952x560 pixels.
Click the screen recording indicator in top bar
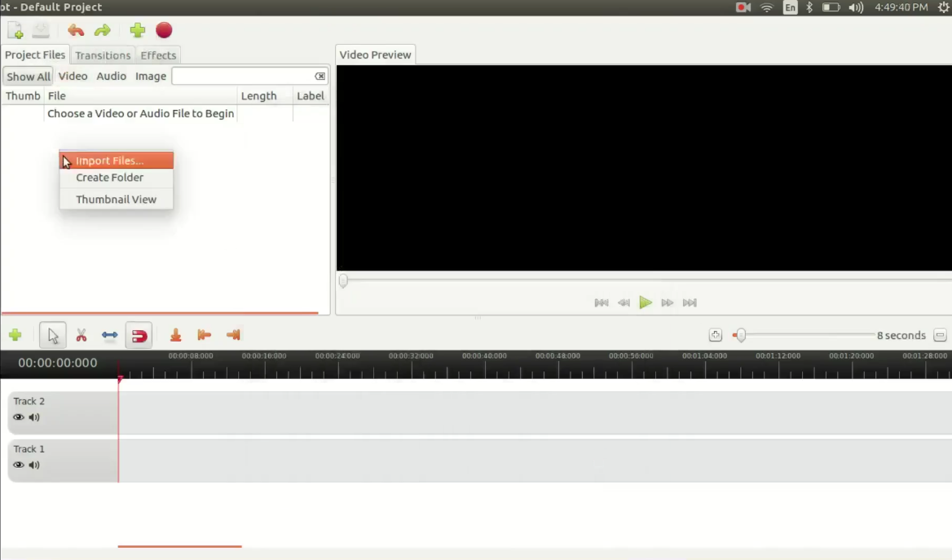click(x=743, y=7)
